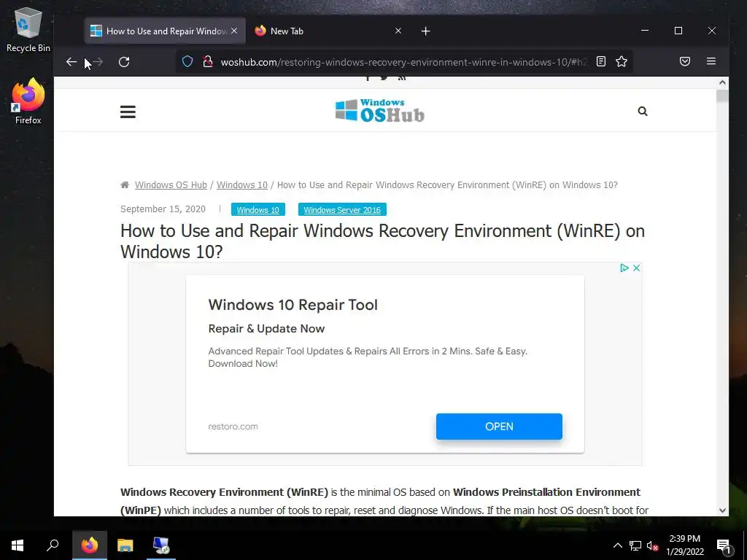This screenshot has width=747, height=560.
Task: Open File Explorer from the taskbar
Action: pyautogui.click(x=125, y=545)
